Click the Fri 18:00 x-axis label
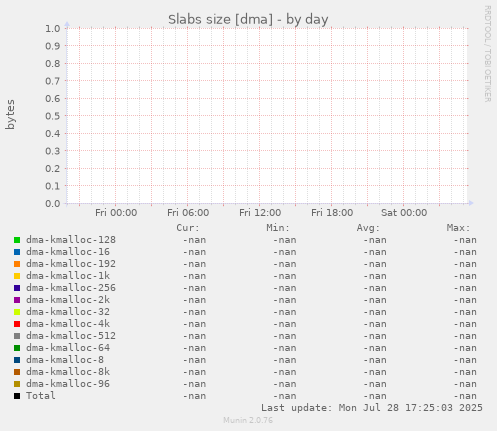The width and height of the screenshot is (497, 431). pyautogui.click(x=332, y=213)
